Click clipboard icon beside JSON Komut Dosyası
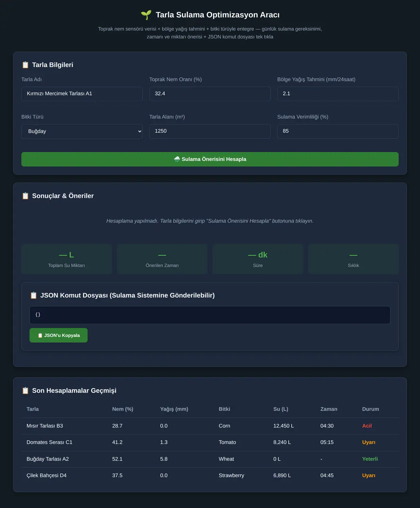This screenshot has height=508, width=420. [x=34, y=295]
